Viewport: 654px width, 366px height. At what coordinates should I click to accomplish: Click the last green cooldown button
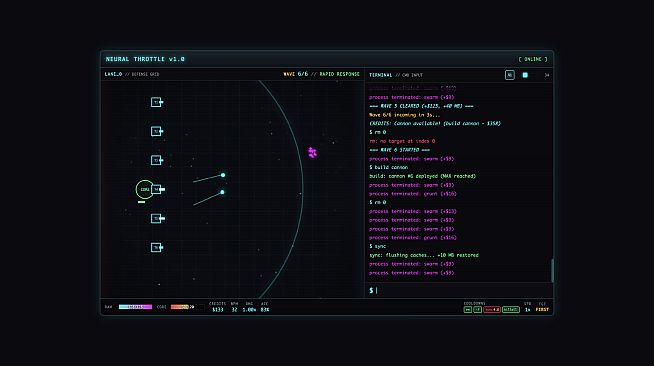pos(511,310)
